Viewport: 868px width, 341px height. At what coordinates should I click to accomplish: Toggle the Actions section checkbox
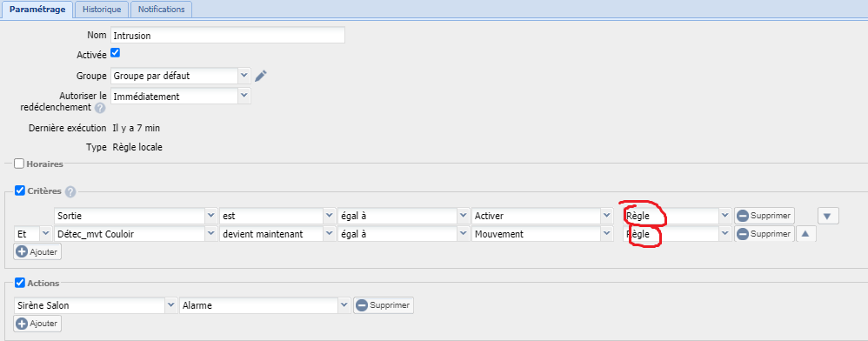click(19, 283)
